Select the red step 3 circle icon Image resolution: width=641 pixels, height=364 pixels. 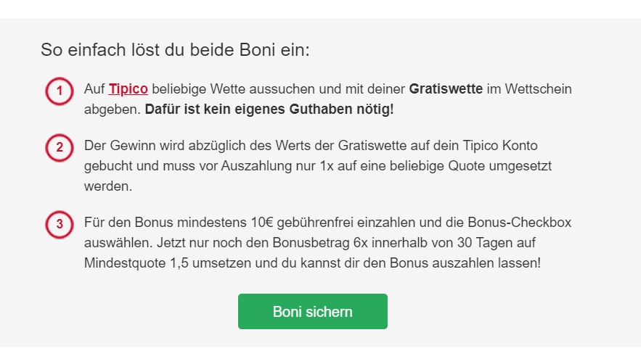coord(60,225)
